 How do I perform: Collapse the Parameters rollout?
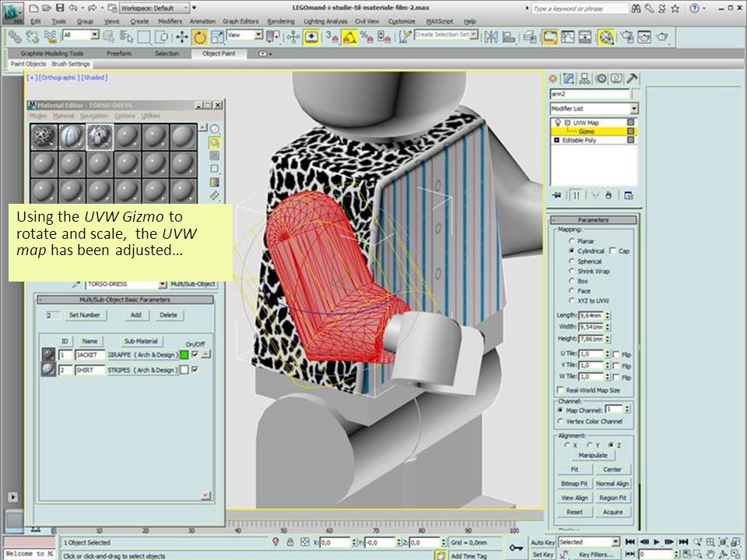click(x=593, y=220)
